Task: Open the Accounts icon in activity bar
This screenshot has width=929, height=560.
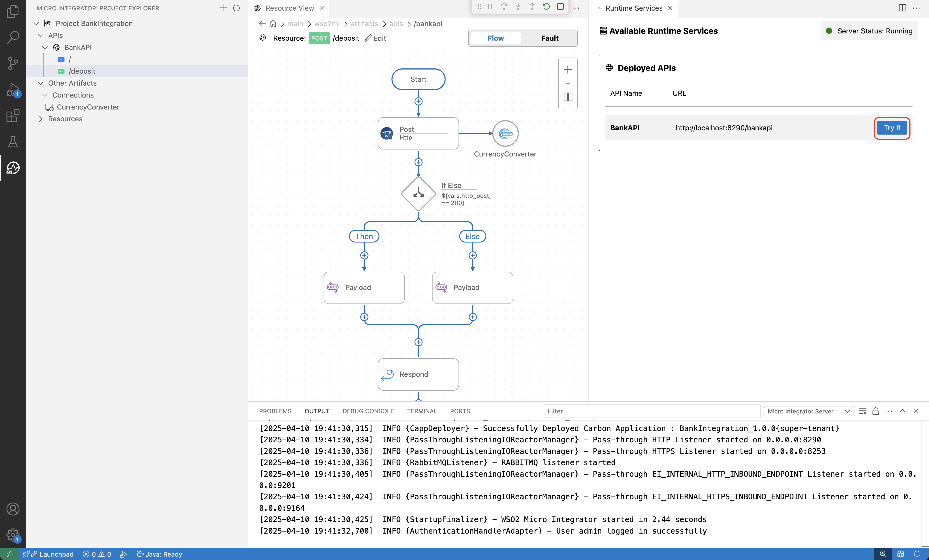Action: (13, 509)
